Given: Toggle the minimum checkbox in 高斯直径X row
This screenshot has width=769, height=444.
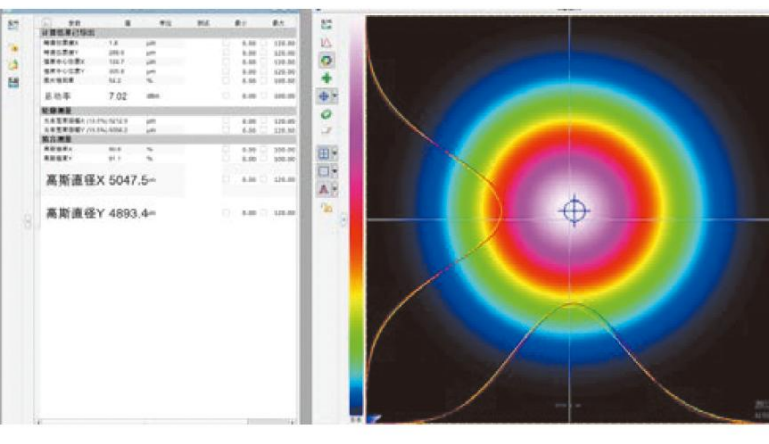Looking at the screenshot, I should point(226,180).
